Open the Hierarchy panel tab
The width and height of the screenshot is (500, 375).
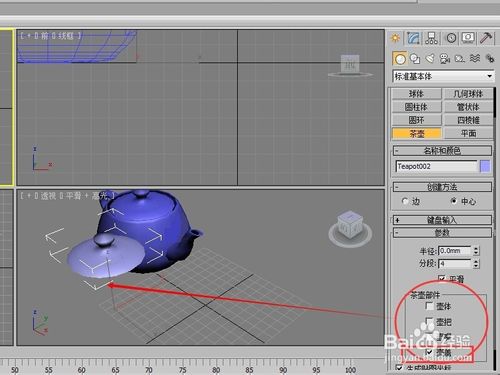click(431, 38)
